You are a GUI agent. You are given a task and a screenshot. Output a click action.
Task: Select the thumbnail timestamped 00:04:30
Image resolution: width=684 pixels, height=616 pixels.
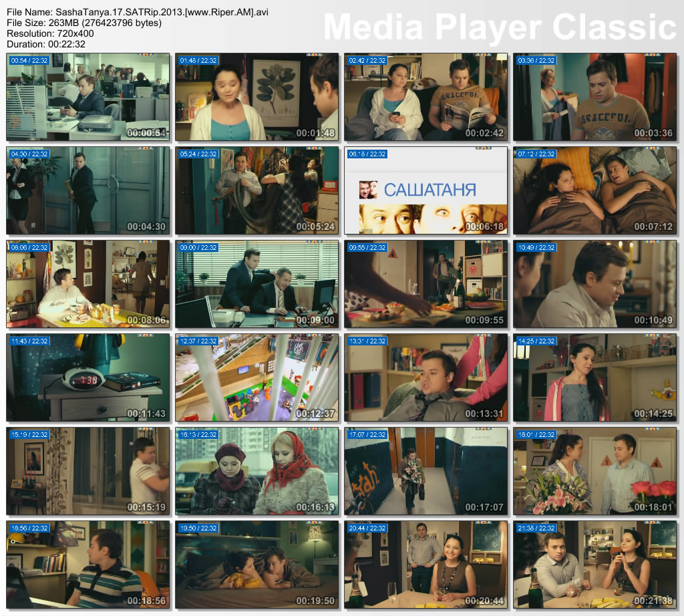coord(88,190)
